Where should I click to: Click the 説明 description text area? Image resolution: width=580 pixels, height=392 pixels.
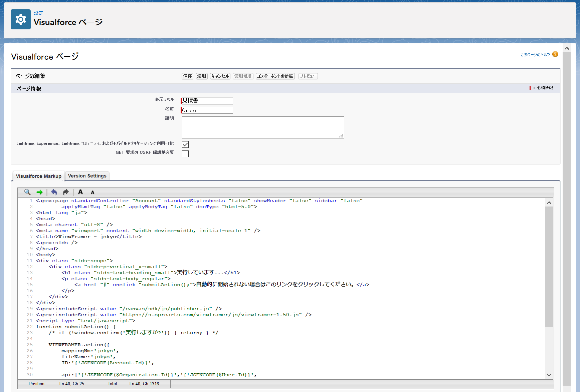(263, 127)
